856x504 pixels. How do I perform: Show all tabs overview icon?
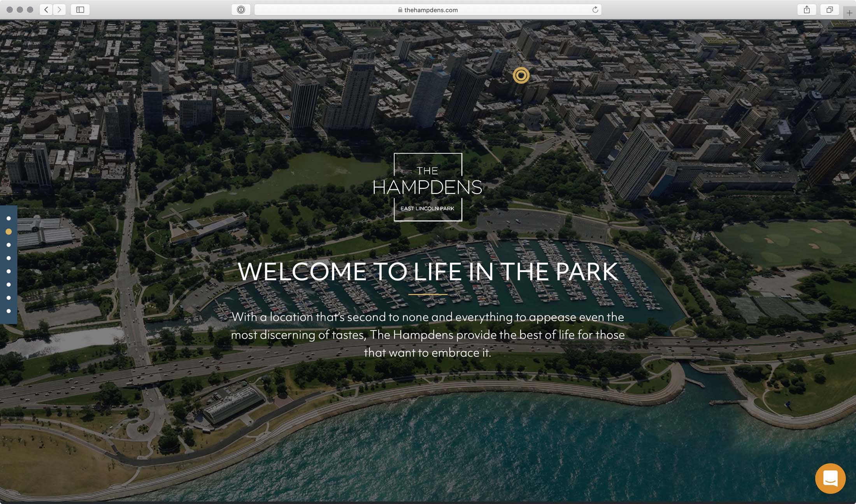click(829, 10)
